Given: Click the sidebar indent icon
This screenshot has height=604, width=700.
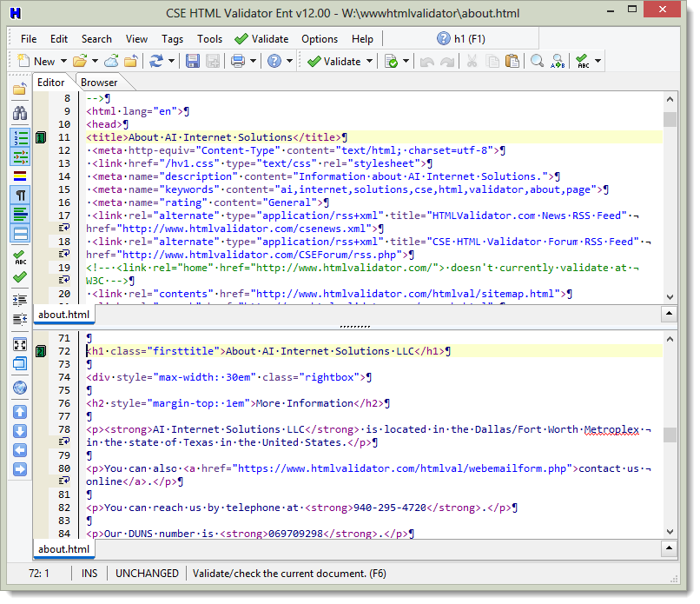Looking at the screenshot, I should (20, 300).
